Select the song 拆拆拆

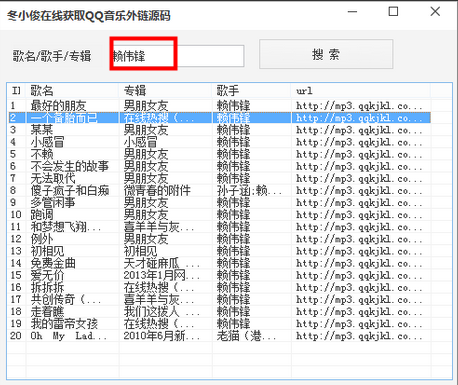point(47,287)
